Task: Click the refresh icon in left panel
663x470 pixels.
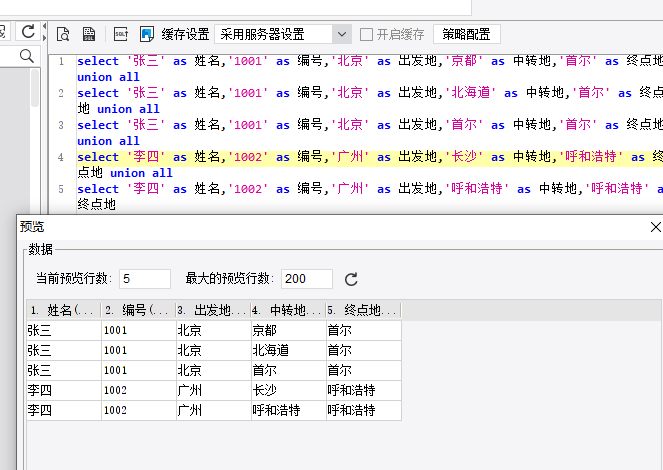Action: tap(28, 31)
